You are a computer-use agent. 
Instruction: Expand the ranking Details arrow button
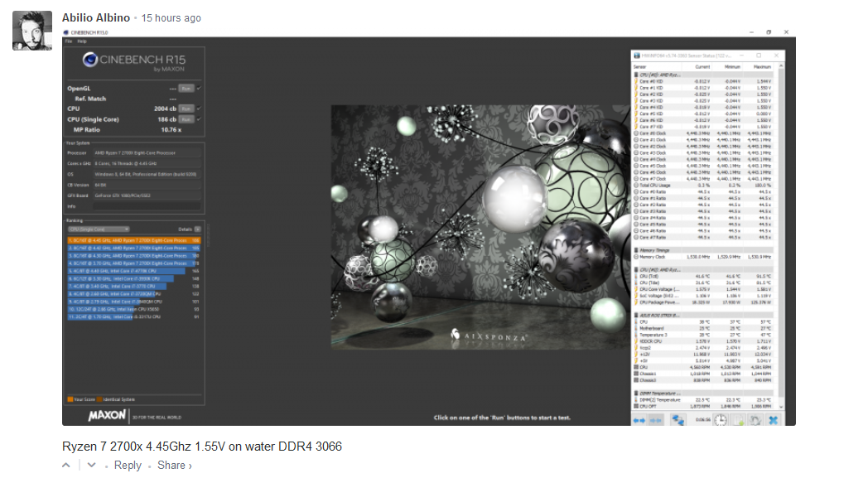click(x=198, y=229)
